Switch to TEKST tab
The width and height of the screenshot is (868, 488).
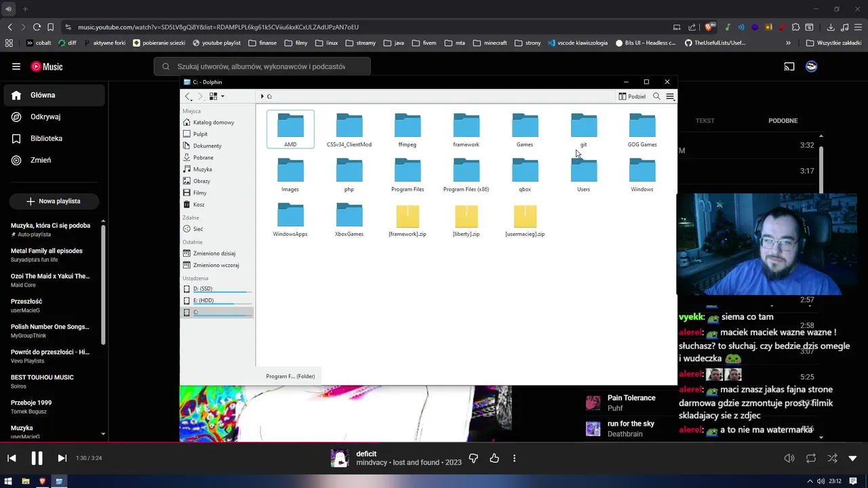click(x=705, y=121)
